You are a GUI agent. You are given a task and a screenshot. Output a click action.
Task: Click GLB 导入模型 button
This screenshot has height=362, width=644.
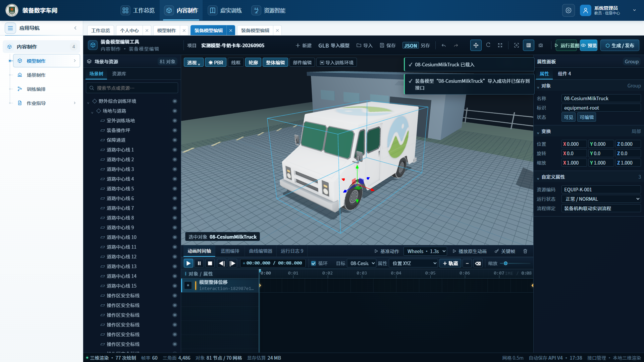[334, 46]
